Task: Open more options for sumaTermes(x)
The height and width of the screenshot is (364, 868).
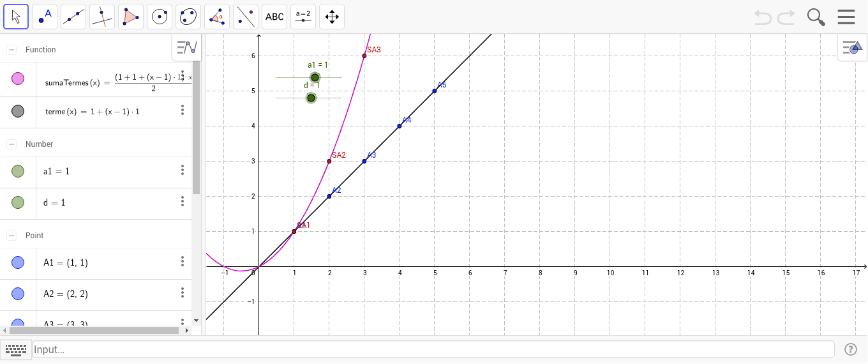Action: (x=183, y=75)
